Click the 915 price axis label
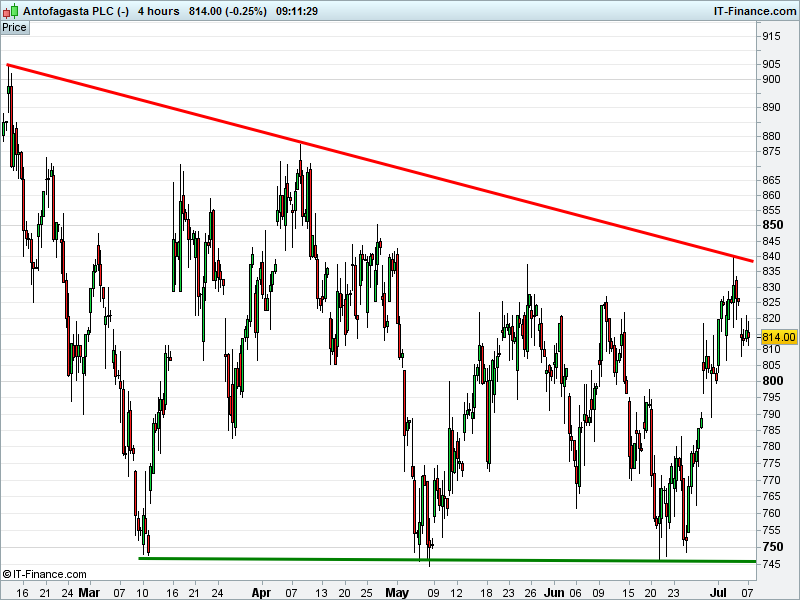This screenshot has width=800, height=600. tap(771, 36)
